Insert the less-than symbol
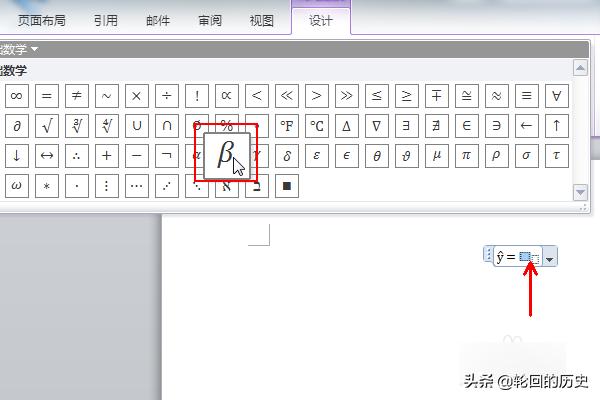This screenshot has width=600, height=400. (x=257, y=96)
